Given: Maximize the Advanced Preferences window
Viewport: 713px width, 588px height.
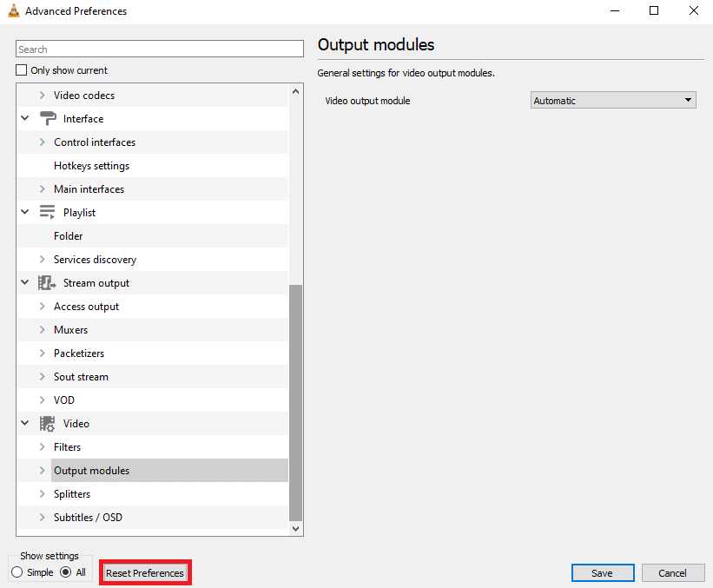Looking at the screenshot, I should click(x=654, y=10).
